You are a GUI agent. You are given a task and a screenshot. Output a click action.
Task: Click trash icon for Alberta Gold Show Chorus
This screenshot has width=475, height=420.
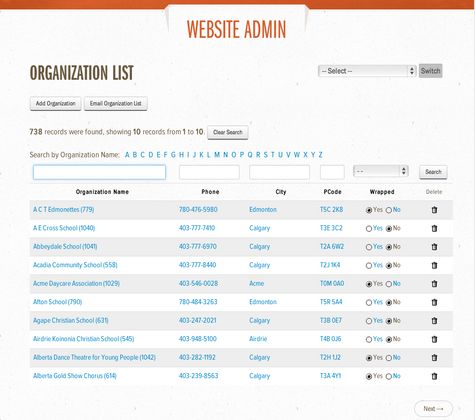pos(434,376)
